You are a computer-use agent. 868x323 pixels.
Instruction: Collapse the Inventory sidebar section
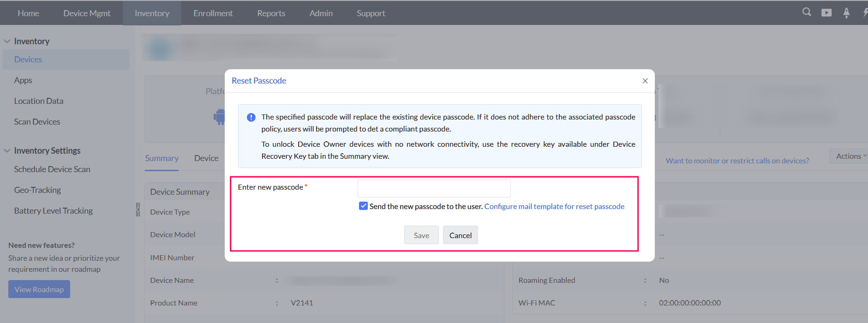(7, 41)
